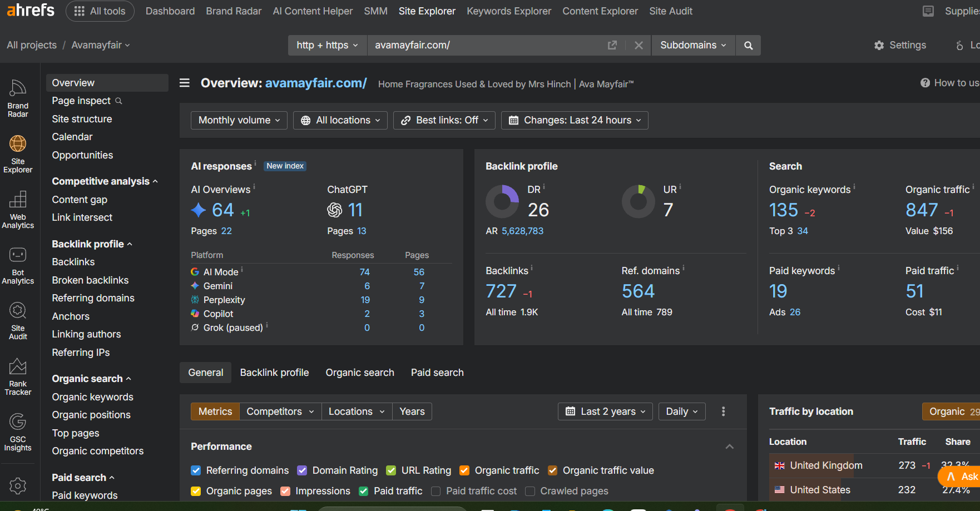Open the Last 2 years date range dropdown
Viewport: 980px width, 511px height.
pos(605,411)
